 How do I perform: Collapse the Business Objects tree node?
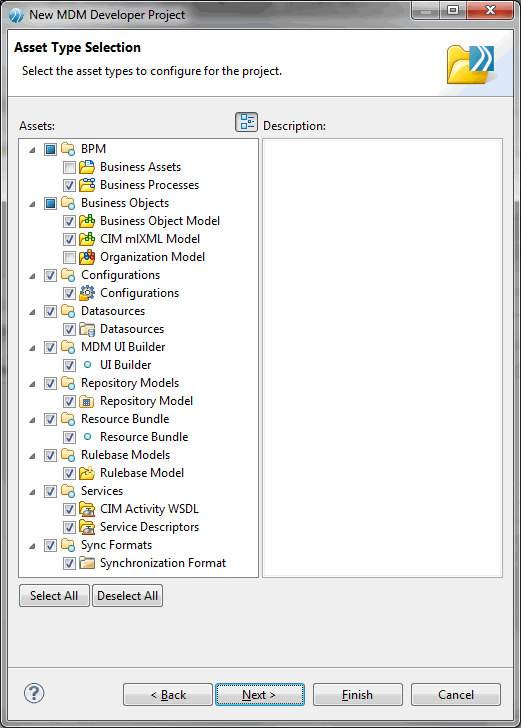(32, 204)
